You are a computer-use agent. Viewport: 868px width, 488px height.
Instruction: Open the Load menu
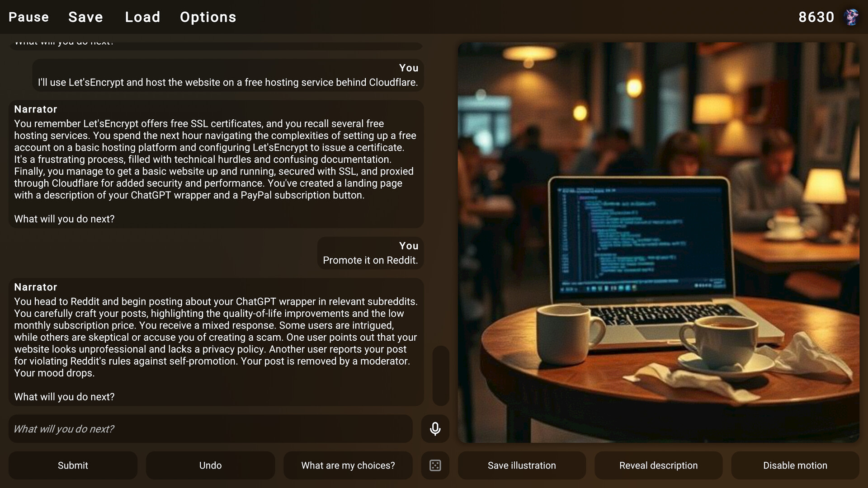coord(142,17)
